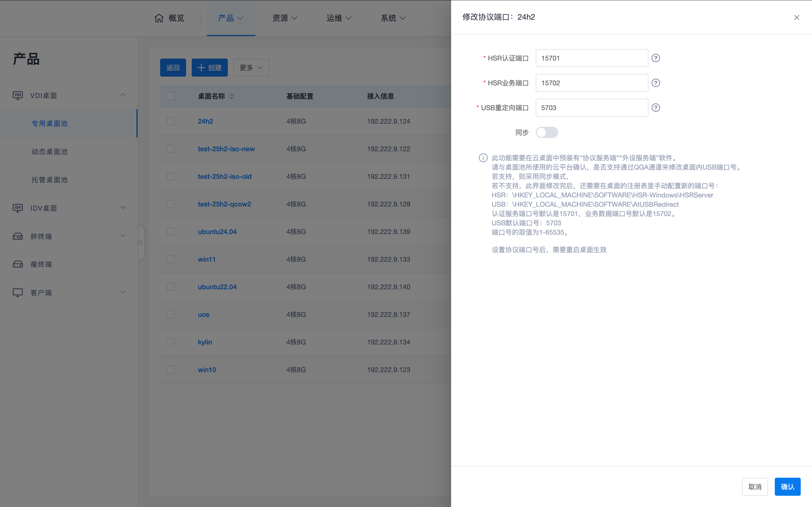Click the IDV桌面 monitor icon in sidebar
The width and height of the screenshot is (812, 507).
[18, 208]
